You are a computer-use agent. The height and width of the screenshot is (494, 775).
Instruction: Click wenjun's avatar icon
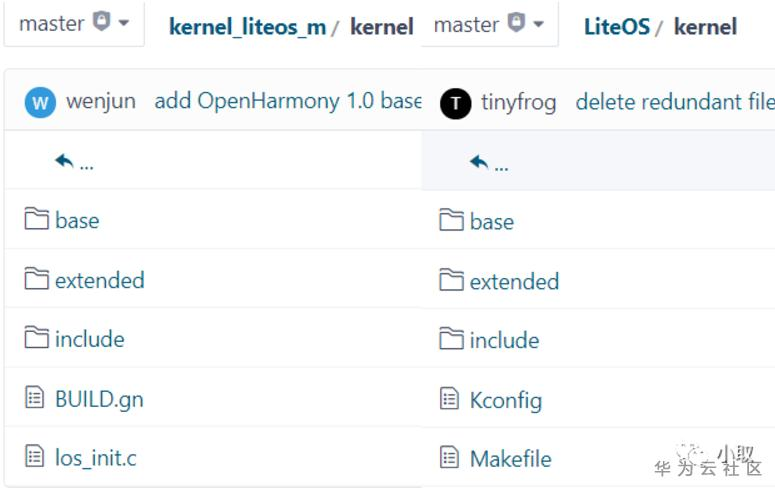click(40, 102)
